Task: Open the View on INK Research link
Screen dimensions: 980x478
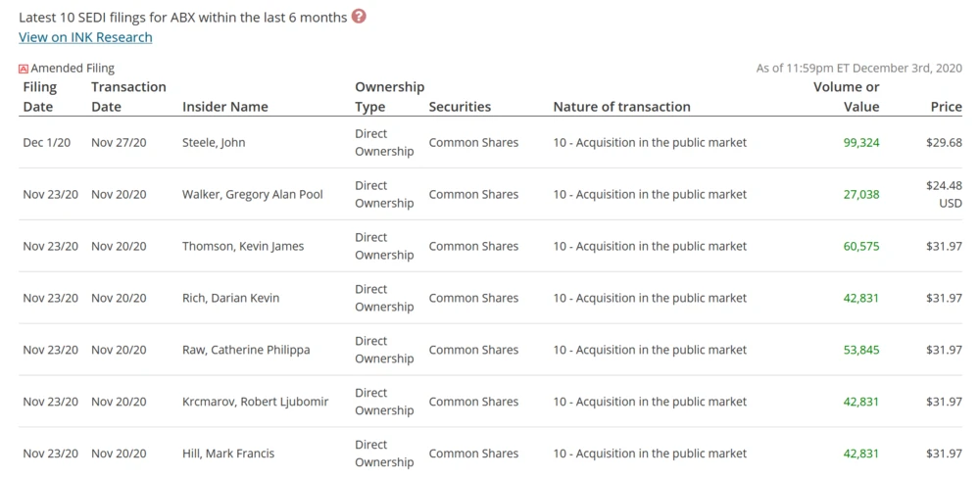Action: (85, 37)
